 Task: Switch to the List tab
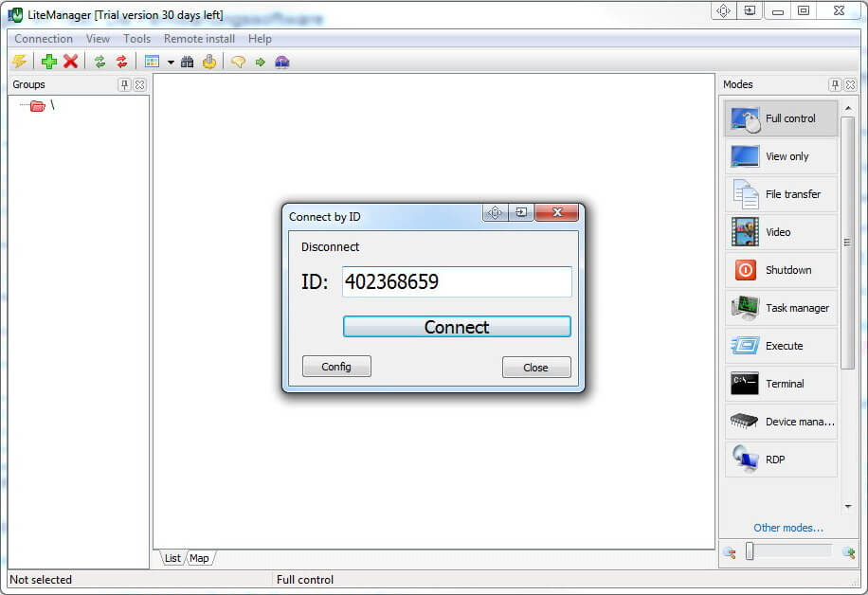(172, 558)
